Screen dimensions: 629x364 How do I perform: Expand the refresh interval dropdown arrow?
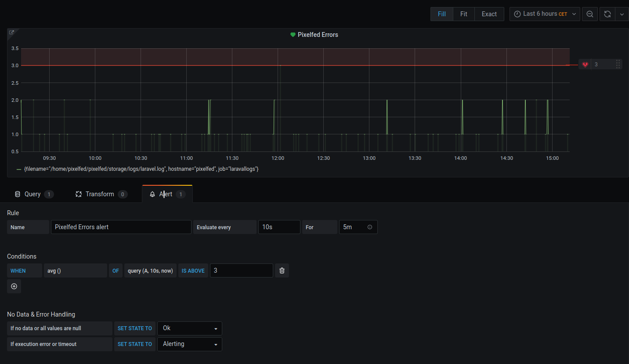[622, 14]
